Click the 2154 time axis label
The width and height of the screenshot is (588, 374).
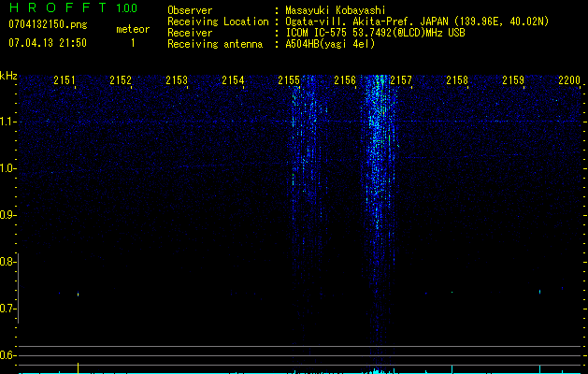tap(233, 79)
